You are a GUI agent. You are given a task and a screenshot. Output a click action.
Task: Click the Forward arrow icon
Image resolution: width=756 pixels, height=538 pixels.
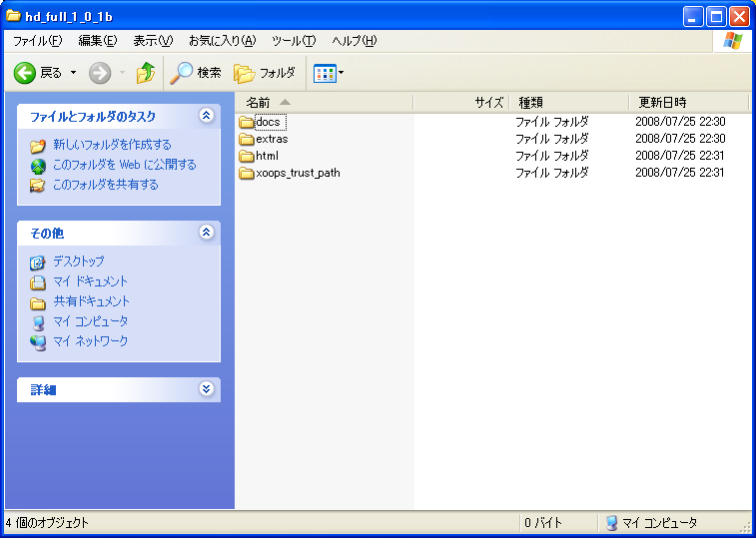(100, 73)
